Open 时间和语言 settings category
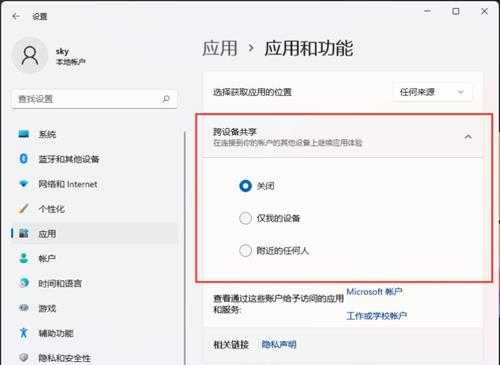This screenshot has height=365, width=500. [x=94, y=283]
